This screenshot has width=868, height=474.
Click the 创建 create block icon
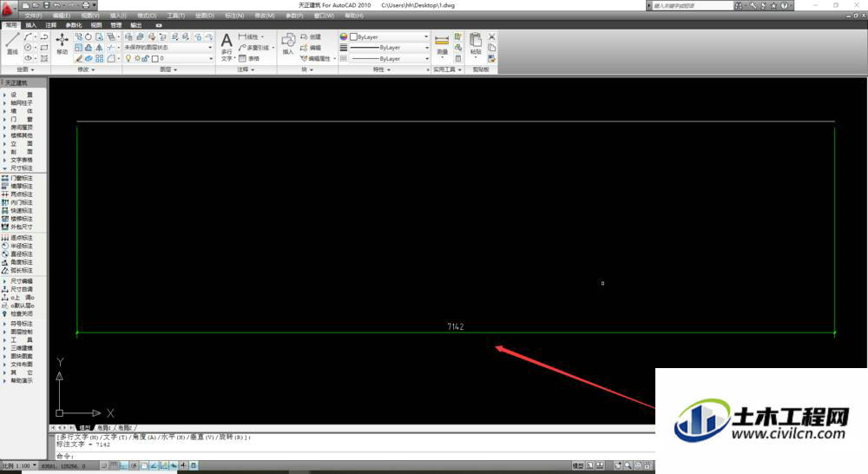click(x=304, y=36)
